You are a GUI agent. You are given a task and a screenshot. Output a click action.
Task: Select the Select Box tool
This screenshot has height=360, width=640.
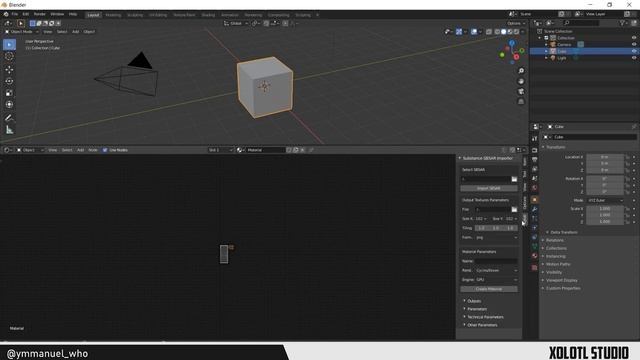(9, 44)
